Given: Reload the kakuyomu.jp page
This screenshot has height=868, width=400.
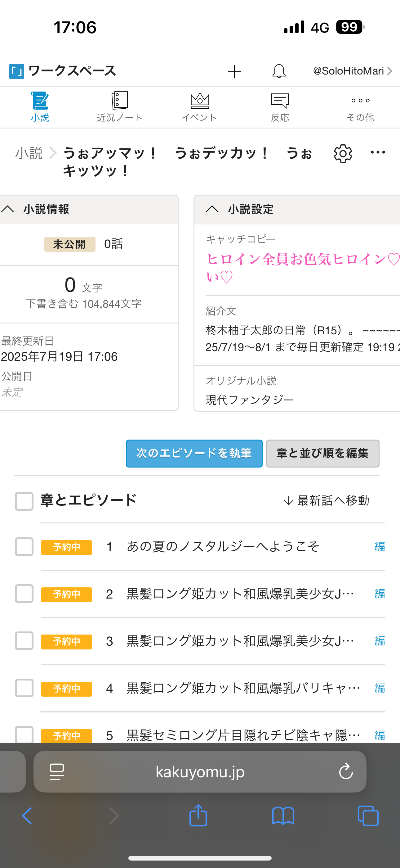Looking at the screenshot, I should 346,772.
